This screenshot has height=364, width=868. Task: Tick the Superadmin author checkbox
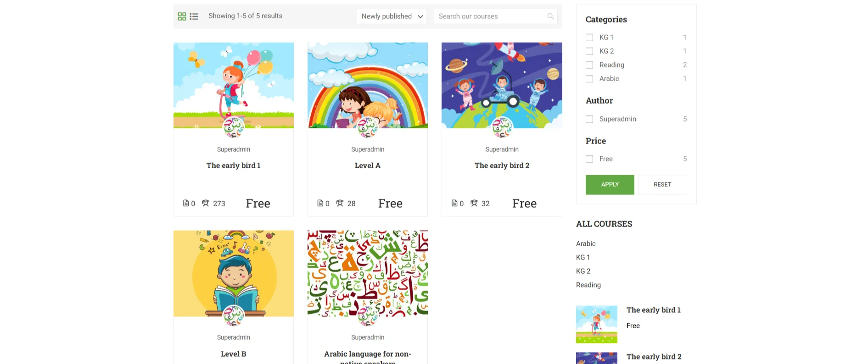(x=589, y=119)
